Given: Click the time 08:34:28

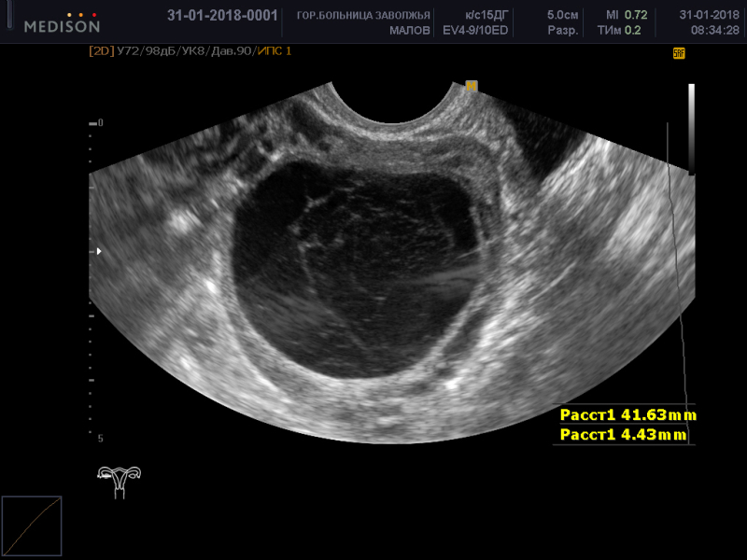Looking at the screenshot, I should pos(715,31).
